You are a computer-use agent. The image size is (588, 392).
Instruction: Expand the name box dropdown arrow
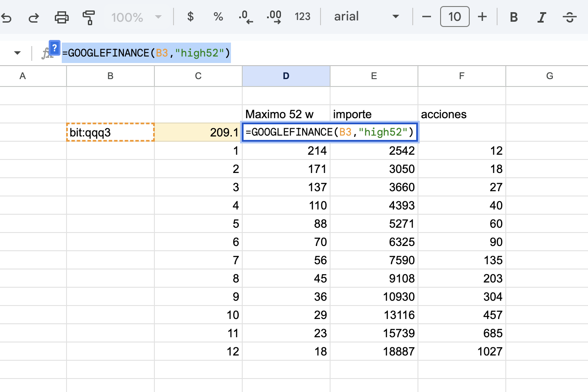pyautogui.click(x=17, y=53)
